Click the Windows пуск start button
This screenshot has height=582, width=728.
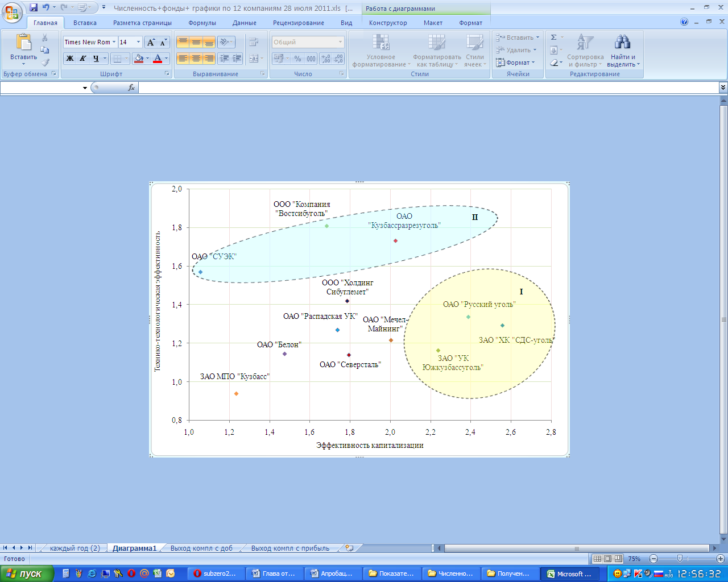pos(27,573)
